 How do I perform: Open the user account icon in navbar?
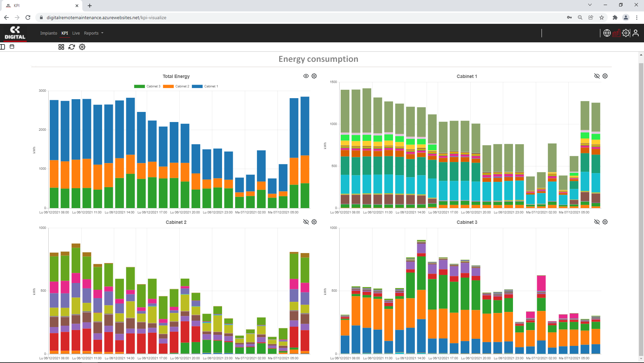coord(636,33)
